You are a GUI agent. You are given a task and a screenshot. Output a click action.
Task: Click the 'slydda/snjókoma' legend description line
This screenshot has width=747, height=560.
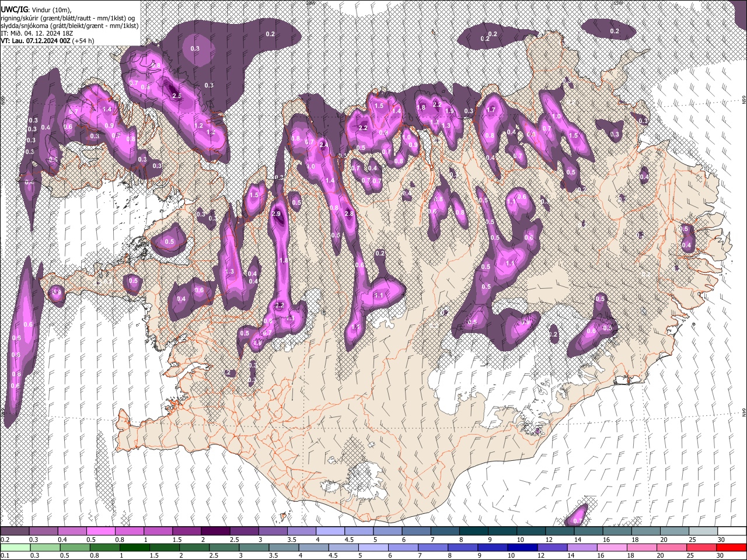[x=69, y=26]
